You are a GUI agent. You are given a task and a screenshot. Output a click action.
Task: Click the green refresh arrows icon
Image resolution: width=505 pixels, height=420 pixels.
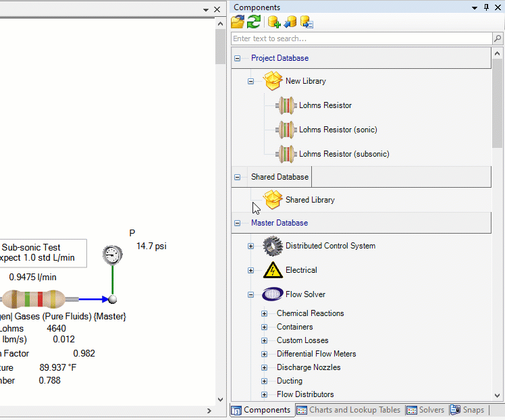253,22
